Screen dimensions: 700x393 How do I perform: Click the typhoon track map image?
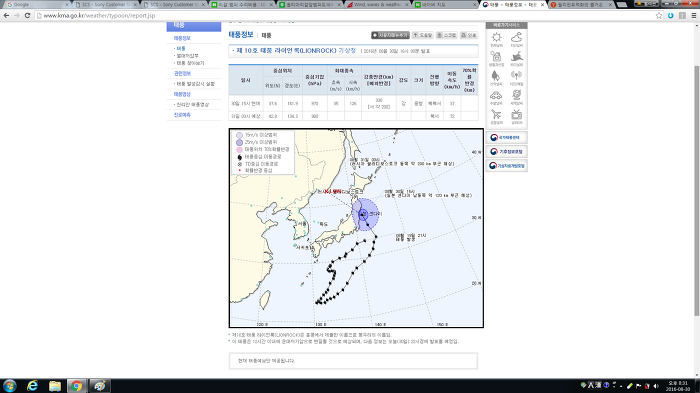(356, 228)
